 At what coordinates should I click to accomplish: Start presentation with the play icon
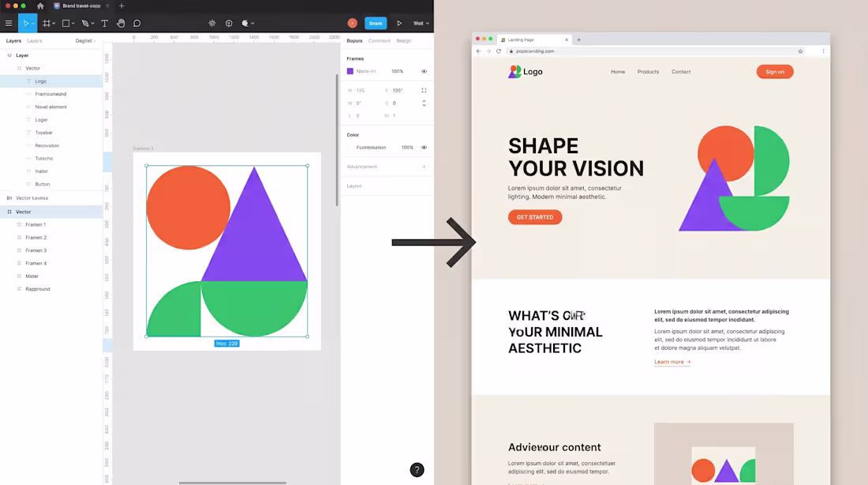click(x=399, y=23)
